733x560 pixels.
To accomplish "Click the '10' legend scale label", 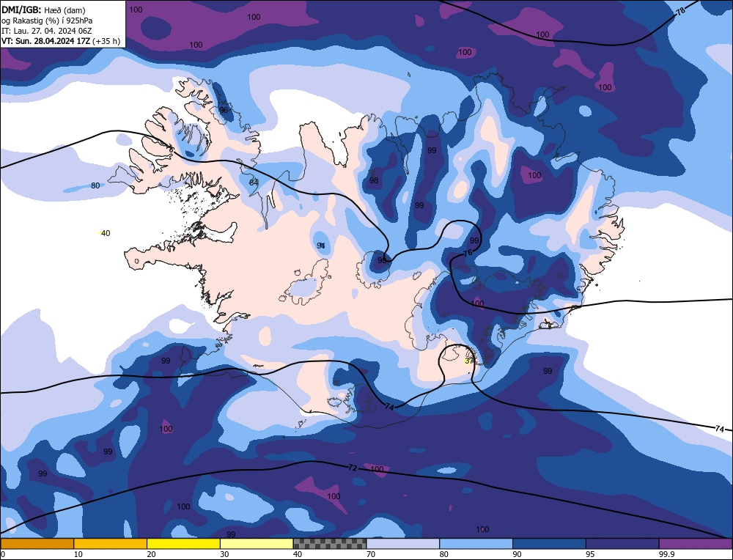I will pyautogui.click(x=78, y=554).
